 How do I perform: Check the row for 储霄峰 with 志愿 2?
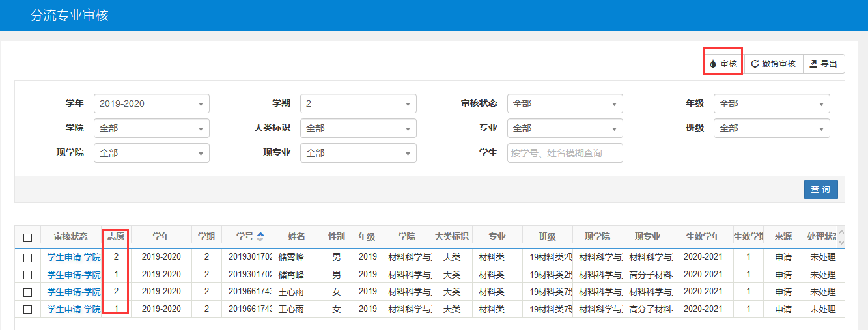tap(27, 258)
